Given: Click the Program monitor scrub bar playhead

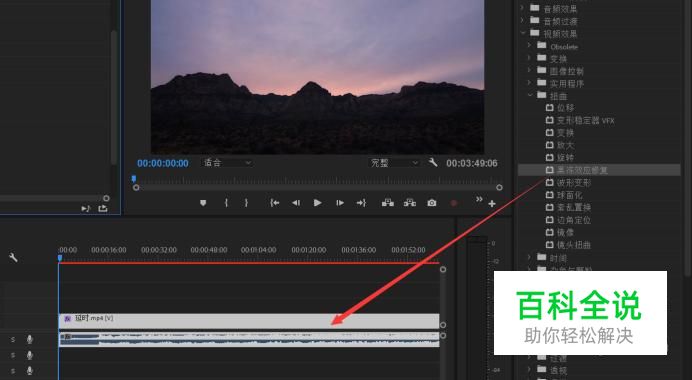Looking at the screenshot, I should pos(134,179).
